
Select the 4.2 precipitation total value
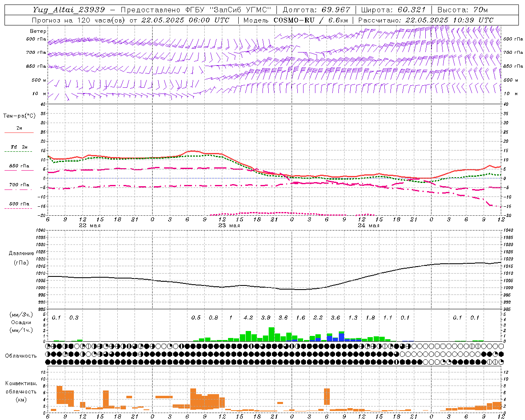(x=248, y=317)
